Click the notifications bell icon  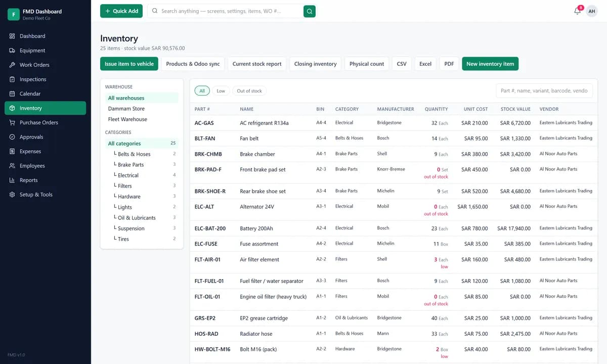[x=577, y=11]
